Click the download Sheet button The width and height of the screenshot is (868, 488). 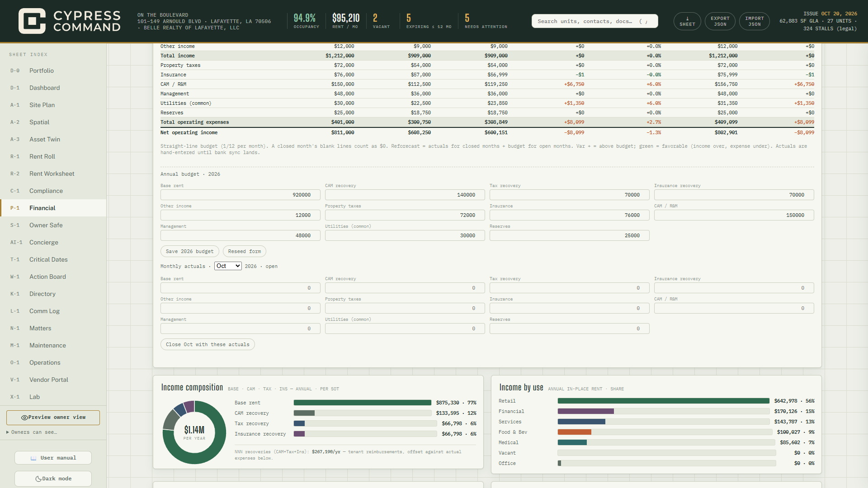(687, 21)
